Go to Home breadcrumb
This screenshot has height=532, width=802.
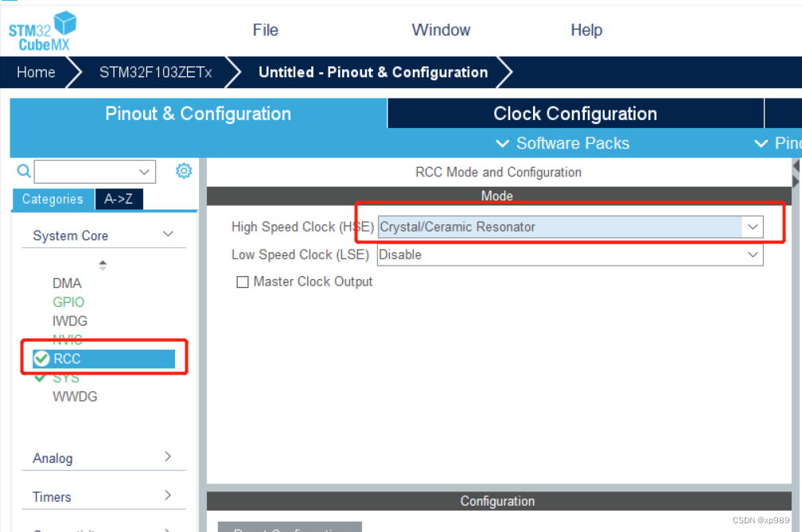click(36, 72)
